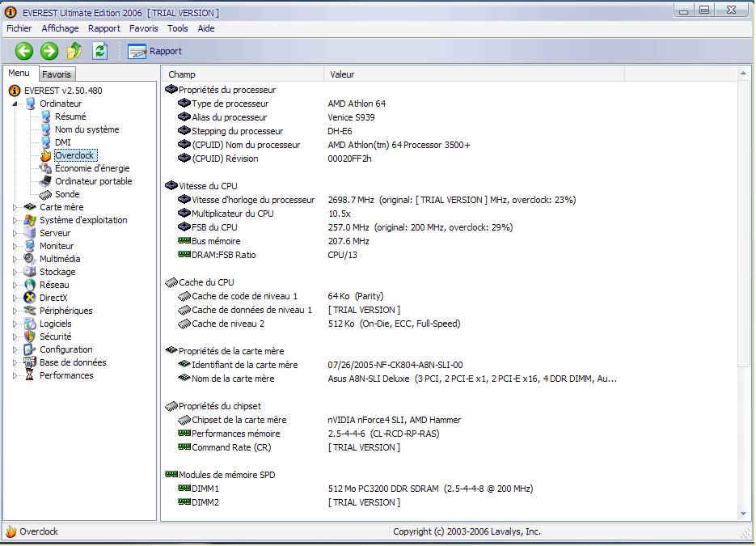This screenshot has height=546, width=756.
Task: Open the Résumé page icon
Action: coord(46,116)
